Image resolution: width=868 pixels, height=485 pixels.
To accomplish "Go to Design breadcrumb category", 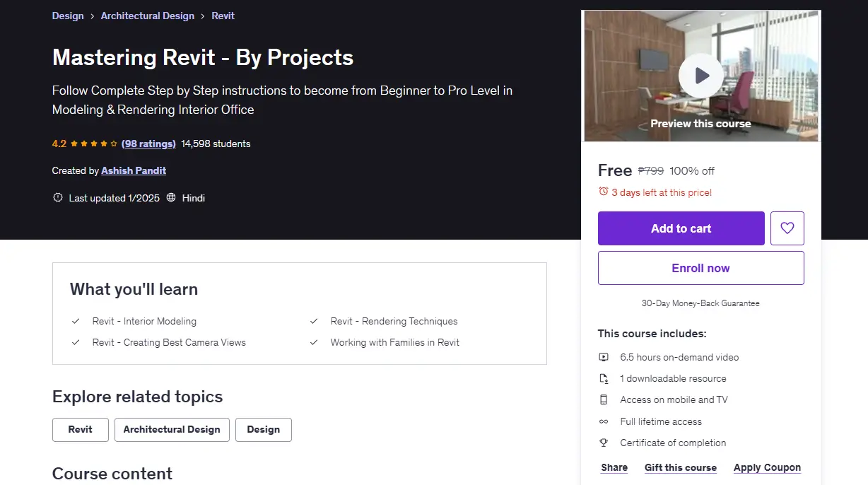I will pyautogui.click(x=68, y=16).
